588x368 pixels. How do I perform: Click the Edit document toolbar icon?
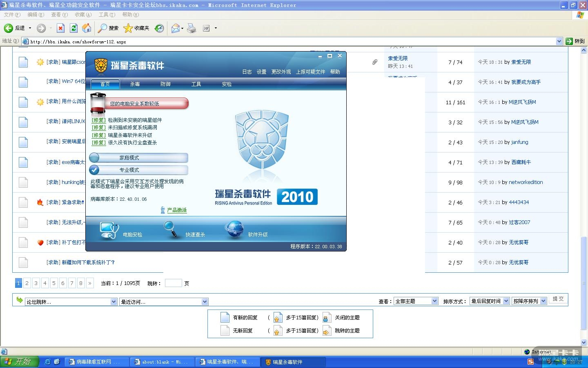tap(207, 28)
